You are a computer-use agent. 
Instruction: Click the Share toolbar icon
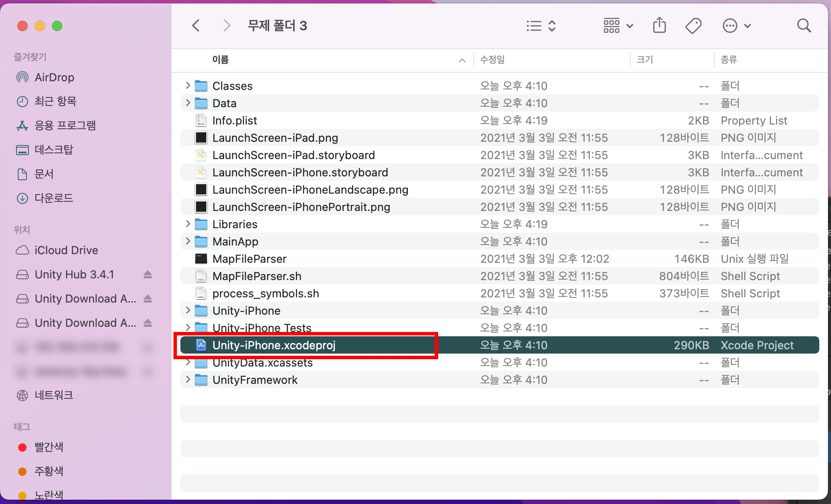[x=659, y=26]
